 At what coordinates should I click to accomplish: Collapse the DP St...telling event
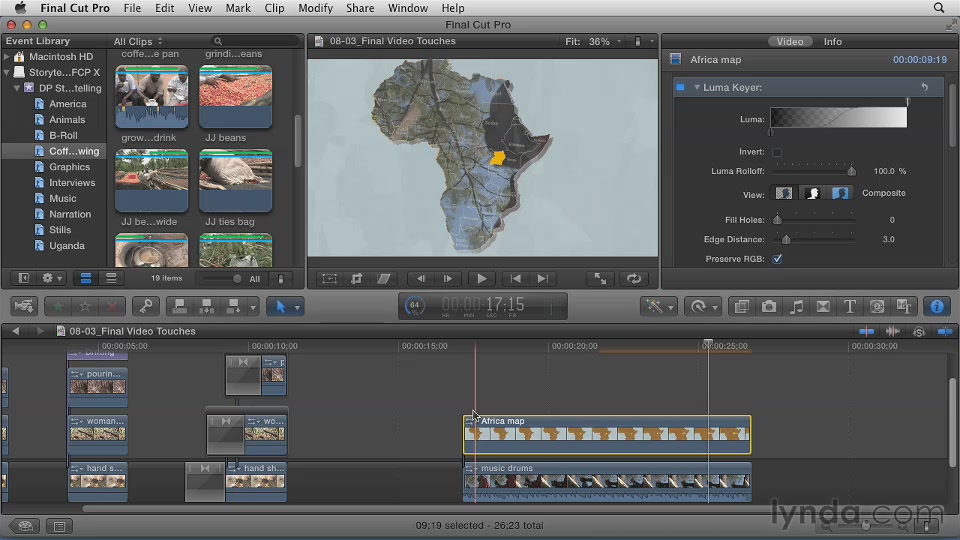tap(17, 88)
